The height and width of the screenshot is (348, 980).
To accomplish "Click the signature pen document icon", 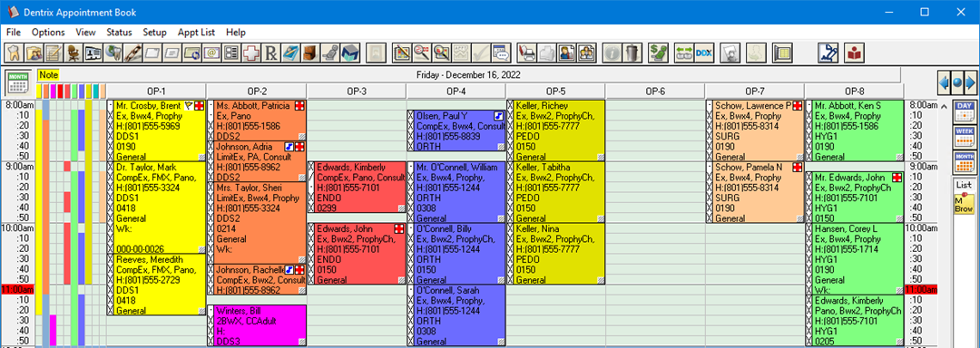I will tap(828, 53).
